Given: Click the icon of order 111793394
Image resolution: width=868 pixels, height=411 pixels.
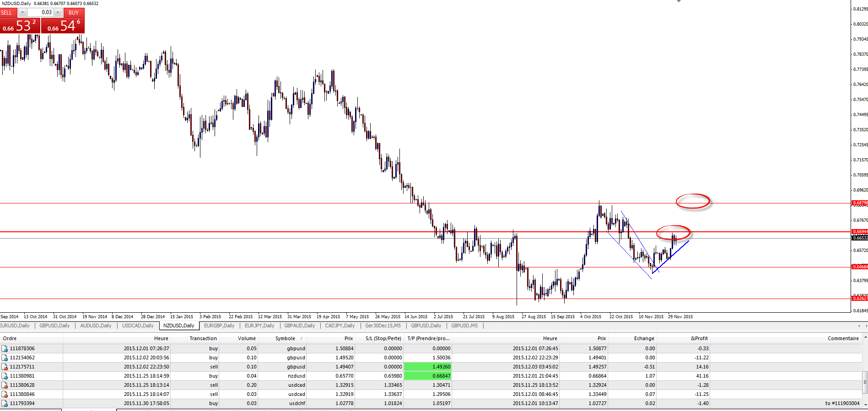Looking at the screenshot, I should (5, 404).
